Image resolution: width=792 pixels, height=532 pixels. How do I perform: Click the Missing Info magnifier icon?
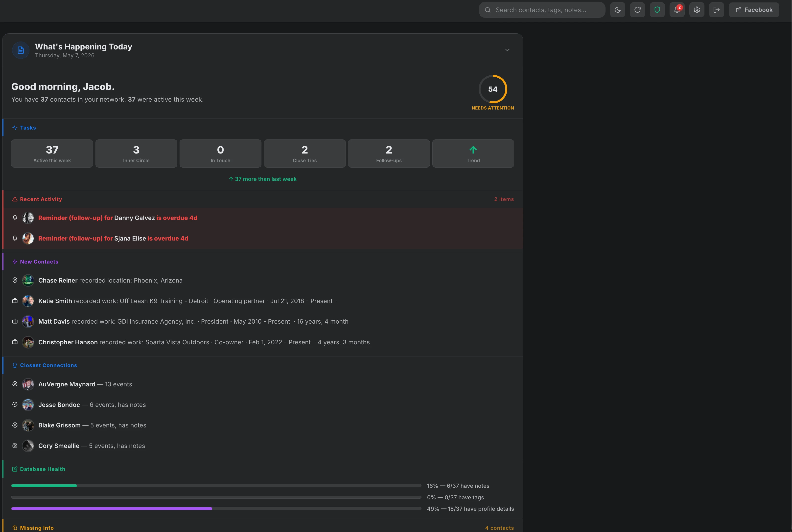[x=15, y=528]
